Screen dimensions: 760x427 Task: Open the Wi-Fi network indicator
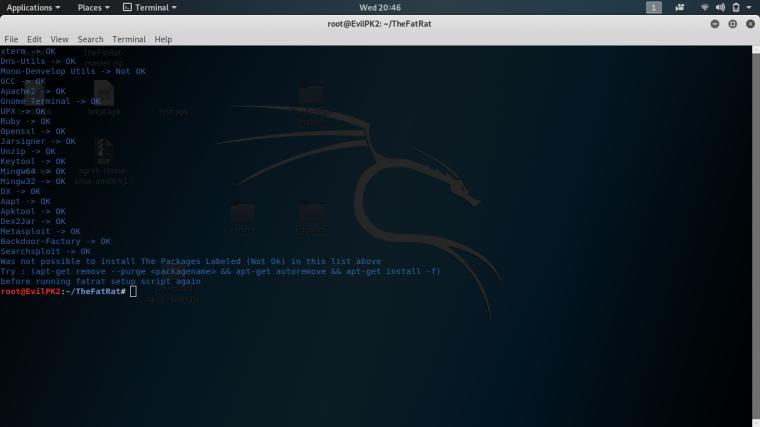(x=704, y=7)
